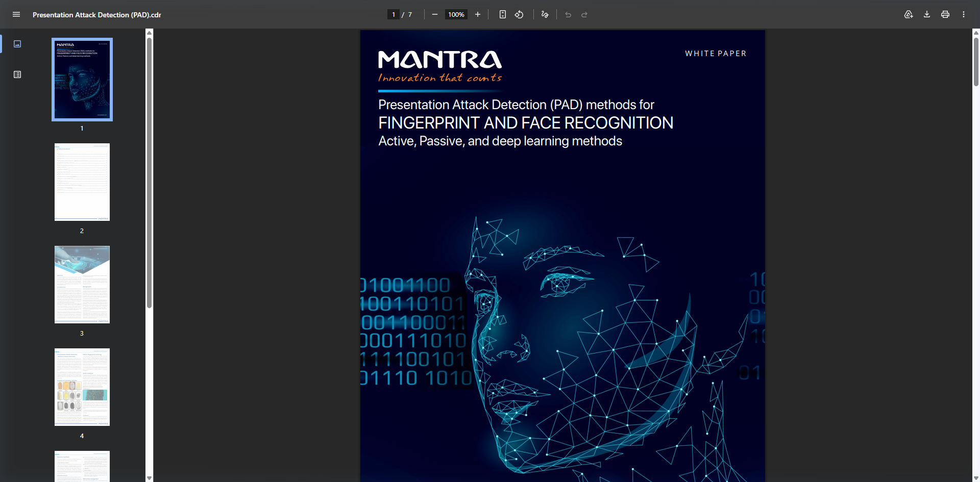Select the page 1 thumbnail
This screenshot has height=482, width=980.
coord(82,80)
